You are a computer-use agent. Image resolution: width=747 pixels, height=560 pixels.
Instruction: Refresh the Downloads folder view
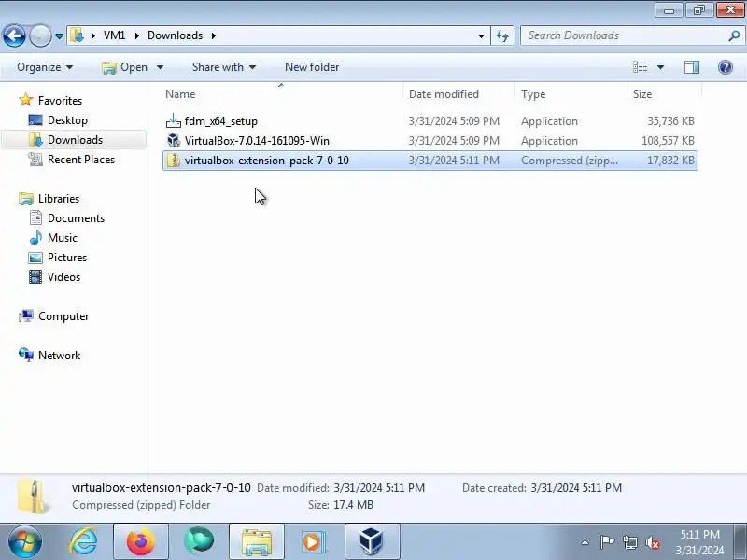tap(502, 35)
